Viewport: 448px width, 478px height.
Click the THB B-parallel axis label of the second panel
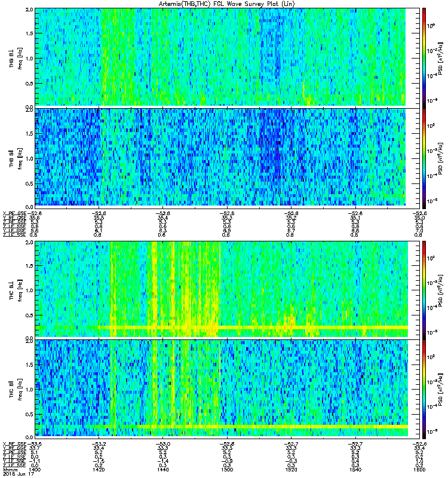click(11, 158)
